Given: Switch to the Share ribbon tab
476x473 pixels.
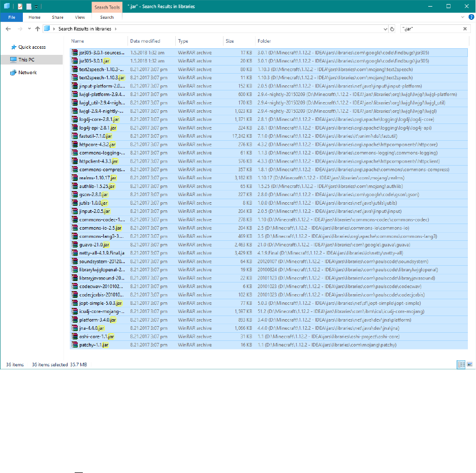Looking at the screenshot, I should [58, 17].
